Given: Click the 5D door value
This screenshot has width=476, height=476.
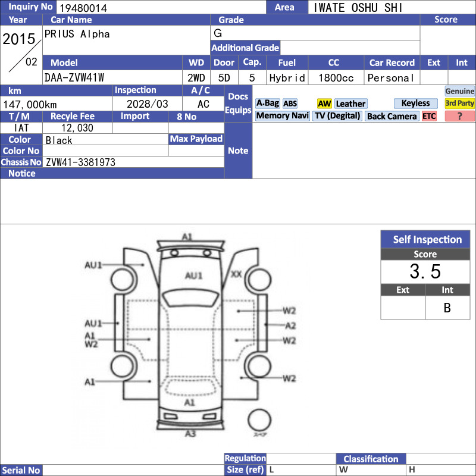Looking at the screenshot, I should (x=224, y=78).
